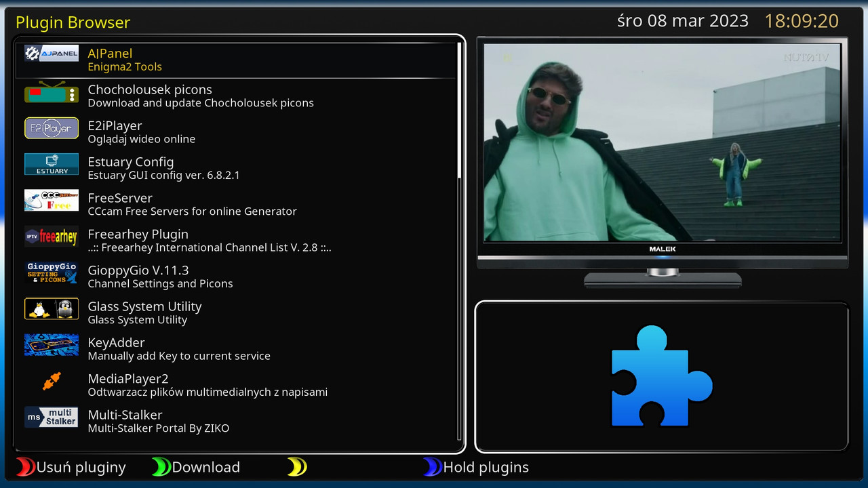Click the clock showing 18:09:20
The height and width of the screenshot is (488, 868).
802,21
